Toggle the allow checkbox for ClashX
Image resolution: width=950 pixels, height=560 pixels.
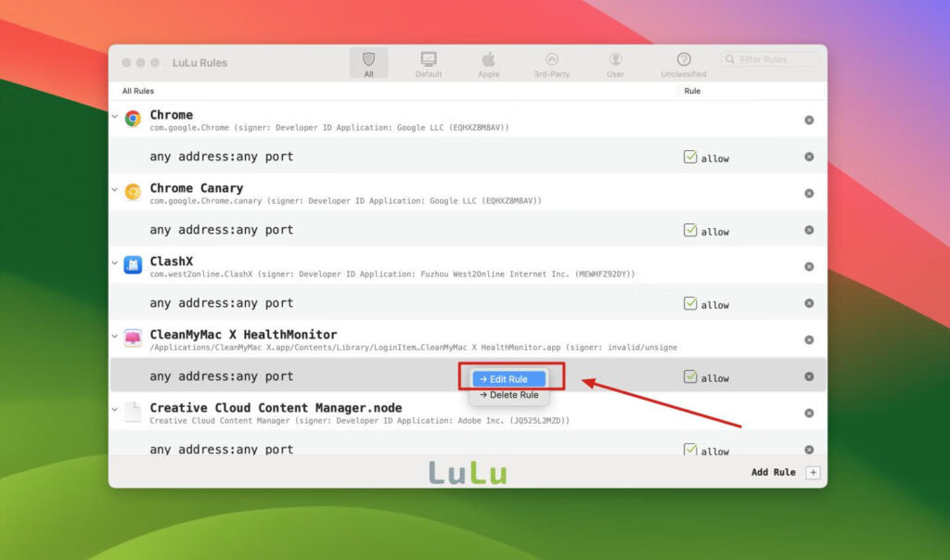690,302
